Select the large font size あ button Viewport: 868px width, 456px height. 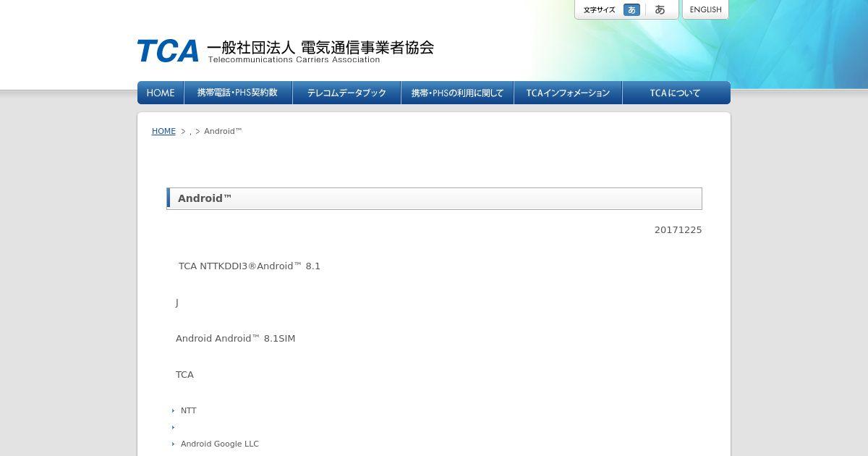[660, 10]
